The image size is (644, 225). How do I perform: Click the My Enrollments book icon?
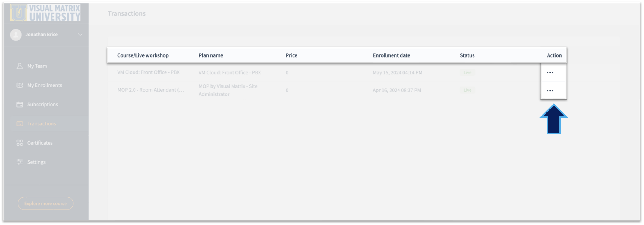[20, 85]
